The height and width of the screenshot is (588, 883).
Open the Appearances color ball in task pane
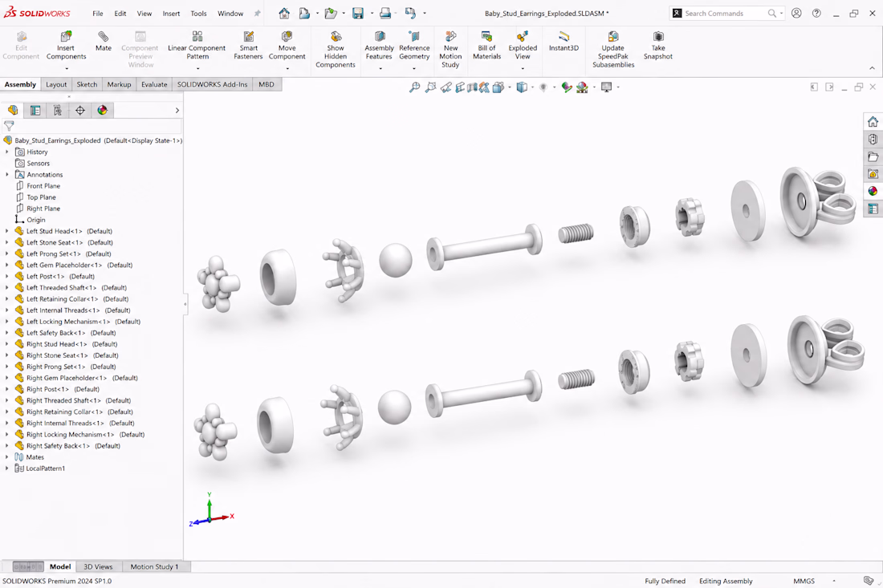point(873,191)
